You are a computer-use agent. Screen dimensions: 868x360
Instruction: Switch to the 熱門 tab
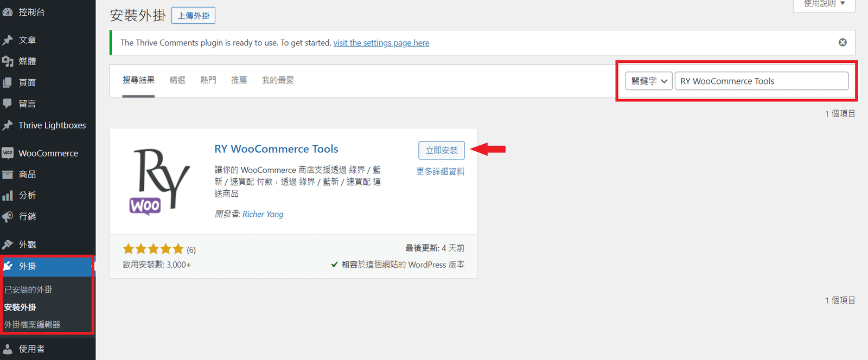point(208,80)
